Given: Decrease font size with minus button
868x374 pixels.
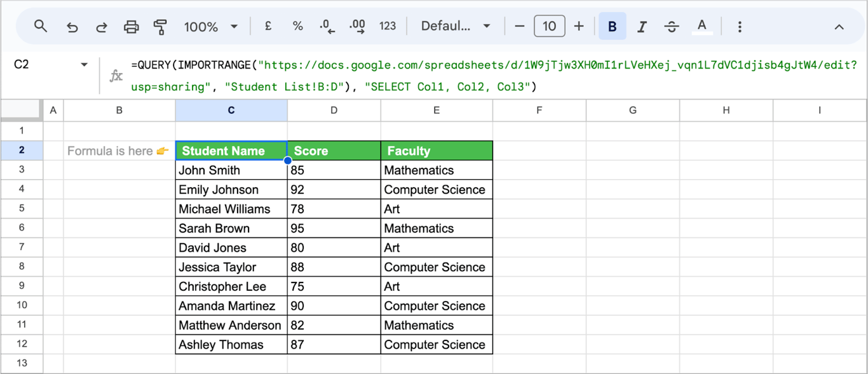Looking at the screenshot, I should pos(519,26).
